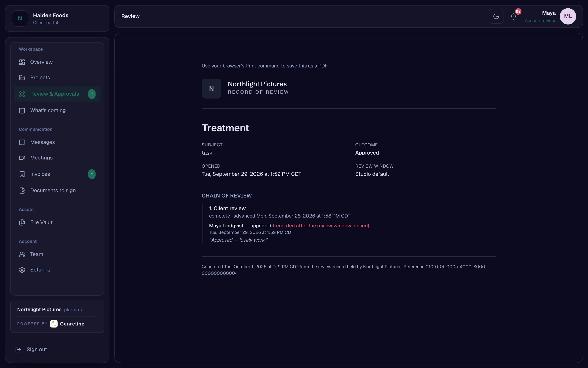Click the Treatment heading
The height and width of the screenshot is (368, 588).
(x=225, y=128)
